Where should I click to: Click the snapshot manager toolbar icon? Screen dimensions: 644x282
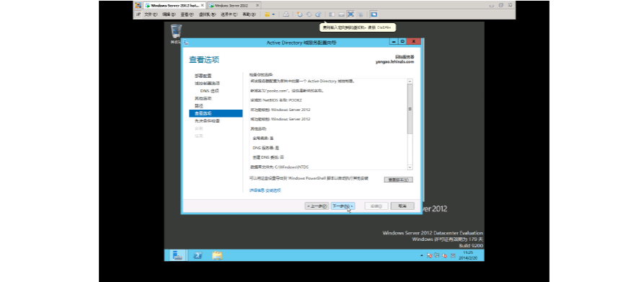click(318, 14)
